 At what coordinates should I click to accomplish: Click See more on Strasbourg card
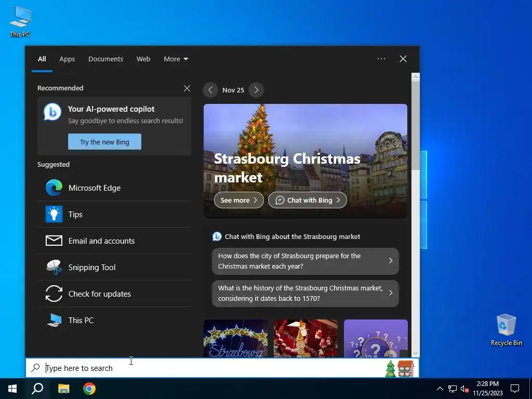pyautogui.click(x=239, y=200)
